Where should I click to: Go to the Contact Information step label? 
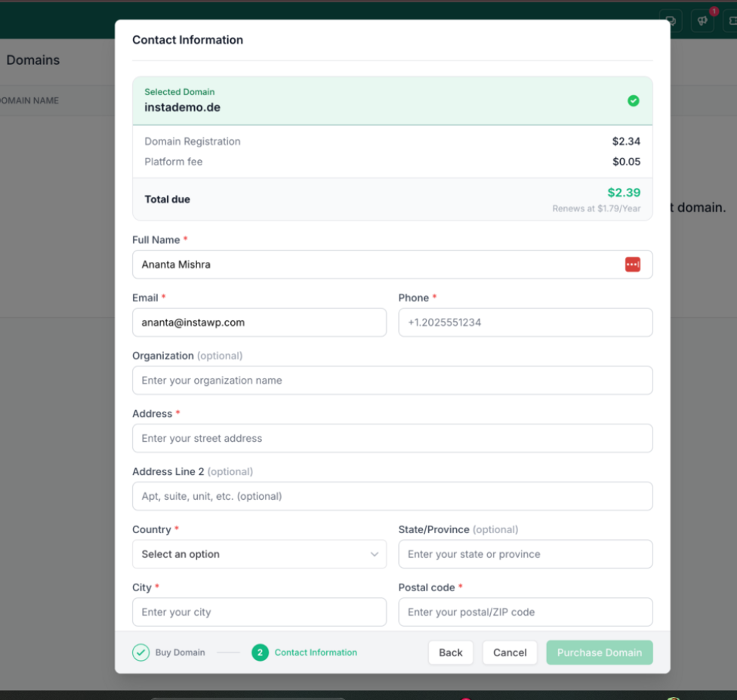click(x=316, y=652)
